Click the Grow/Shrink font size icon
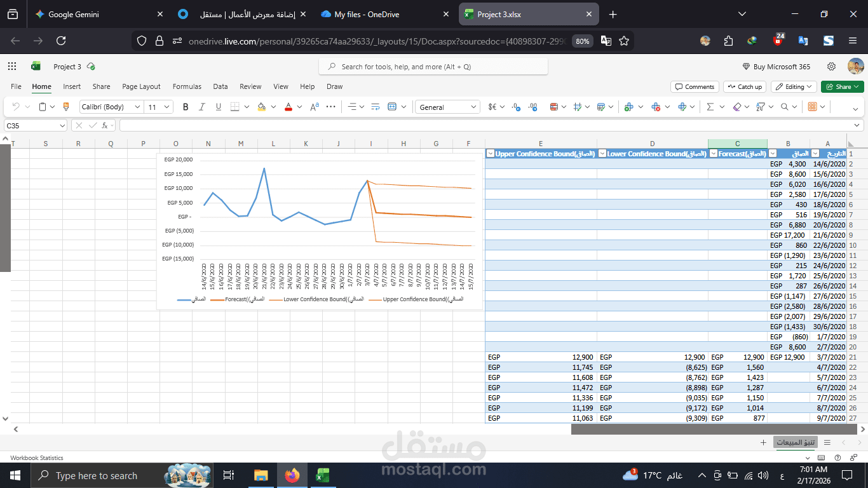The height and width of the screenshot is (488, 868). tap(315, 107)
